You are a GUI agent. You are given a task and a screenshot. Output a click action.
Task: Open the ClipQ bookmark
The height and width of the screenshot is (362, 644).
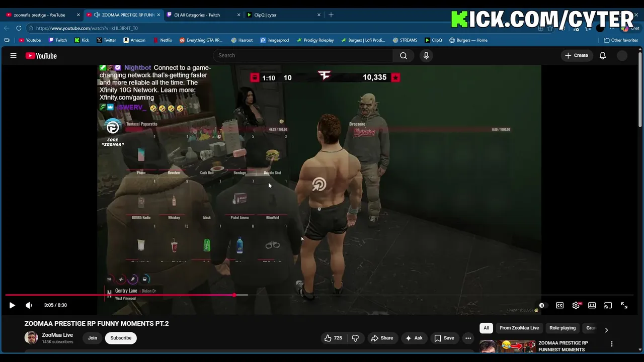point(433,40)
